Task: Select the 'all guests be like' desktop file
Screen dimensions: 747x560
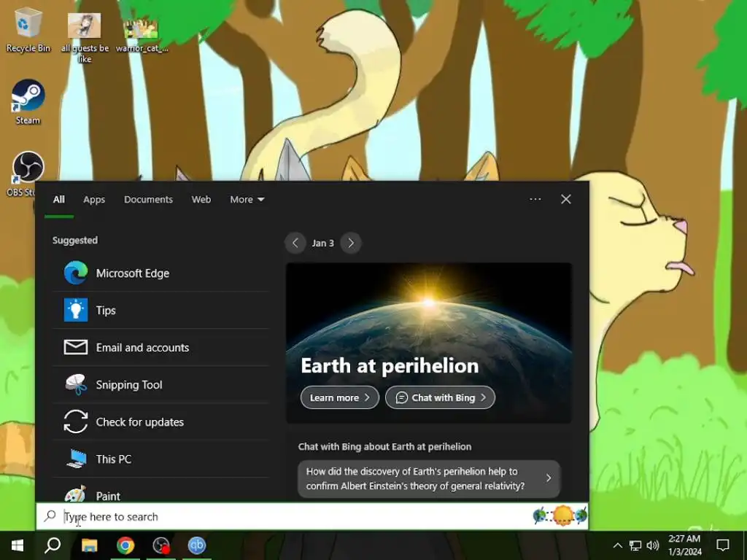Action: [85, 38]
